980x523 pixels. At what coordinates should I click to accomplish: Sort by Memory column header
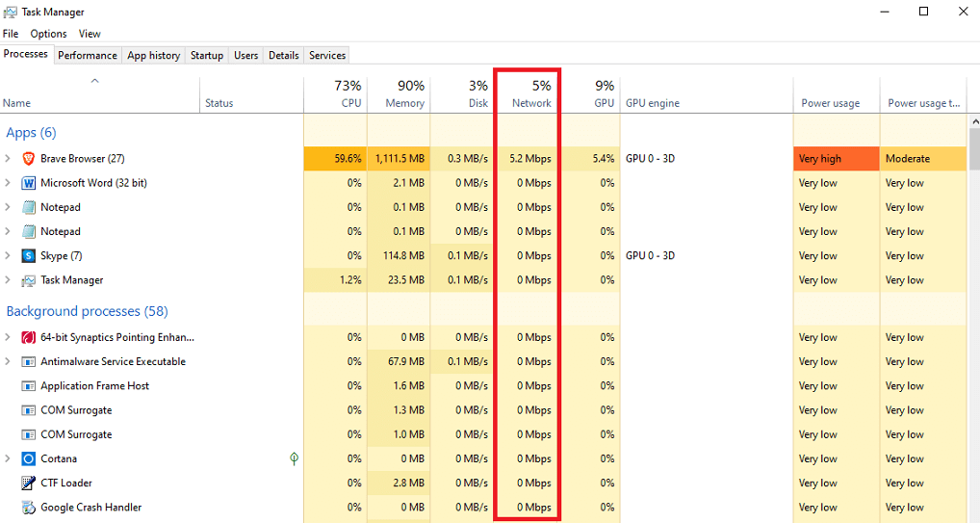(398, 94)
